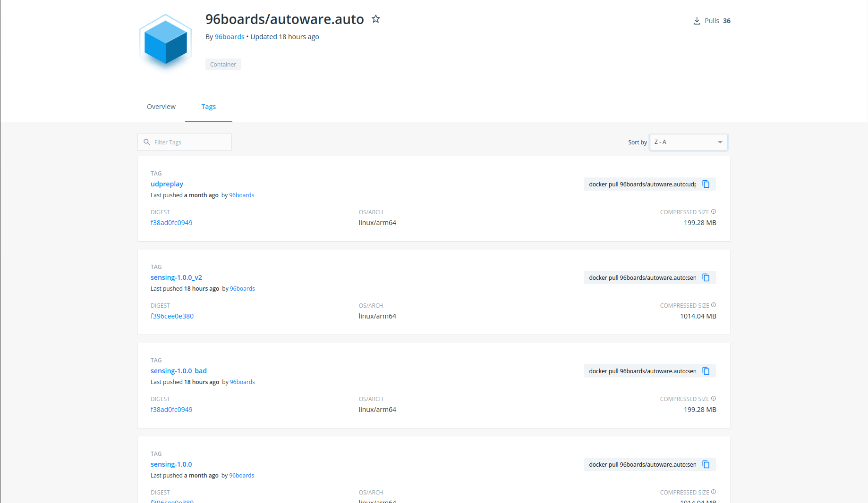This screenshot has height=503, width=868.
Task: Click the Filter Tags search field
Action: pos(189,142)
